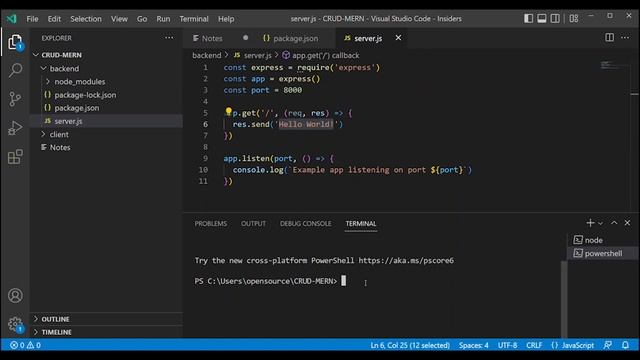Click the Explorer more actions ellipsis
This screenshot has width=640, height=360.
169,38
